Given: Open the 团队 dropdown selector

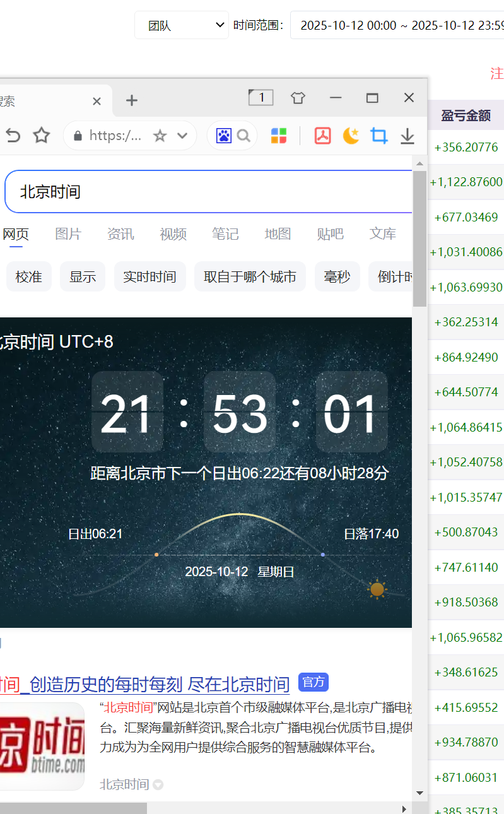Looking at the screenshot, I should pyautogui.click(x=182, y=25).
